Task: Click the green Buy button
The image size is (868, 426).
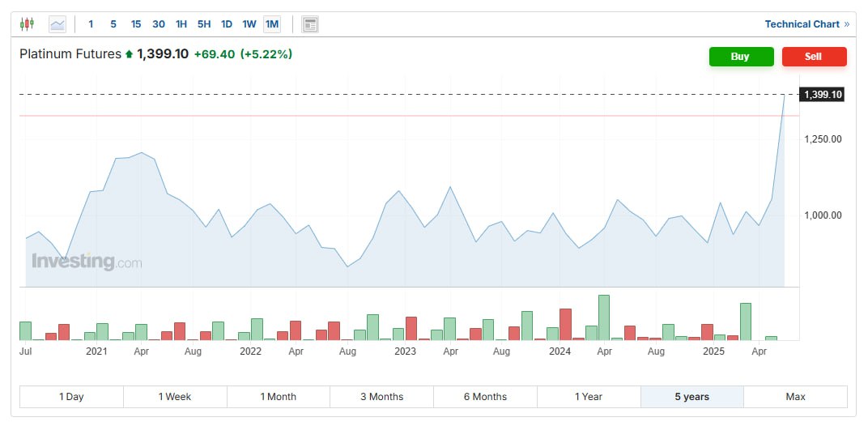Action: tap(741, 57)
